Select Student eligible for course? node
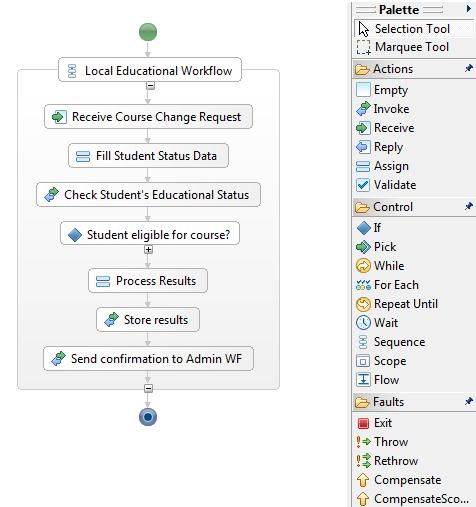The width and height of the screenshot is (476, 507). (x=150, y=233)
